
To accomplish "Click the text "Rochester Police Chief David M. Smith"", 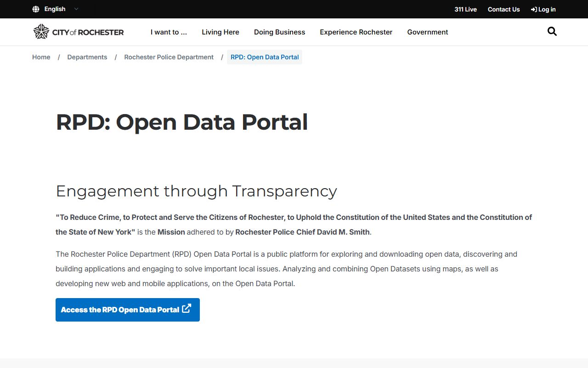I will (x=303, y=232).
